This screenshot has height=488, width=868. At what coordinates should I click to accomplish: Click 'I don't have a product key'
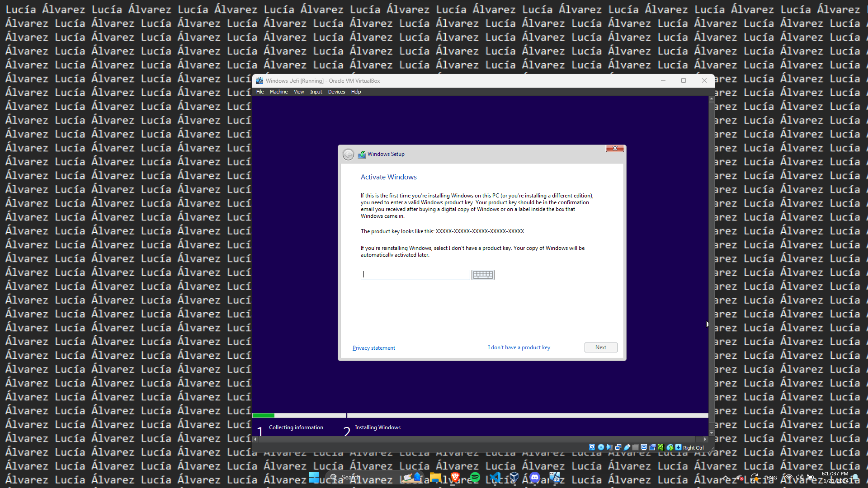(x=519, y=347)
